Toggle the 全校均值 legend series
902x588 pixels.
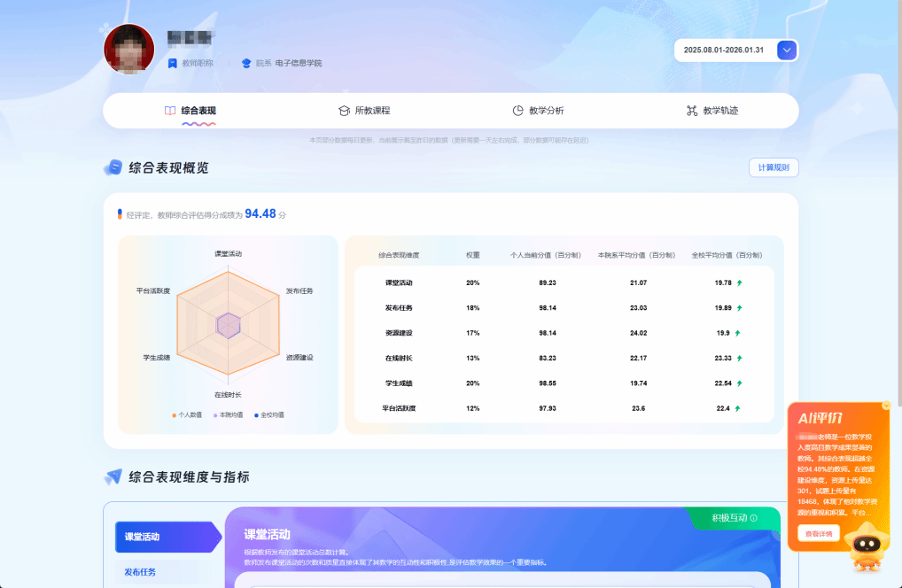click(268, 414)
